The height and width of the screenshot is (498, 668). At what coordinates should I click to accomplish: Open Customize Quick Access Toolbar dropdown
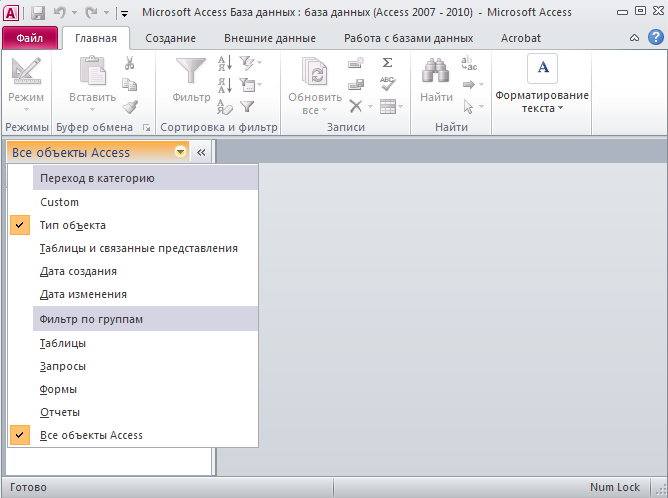point(124,14)
